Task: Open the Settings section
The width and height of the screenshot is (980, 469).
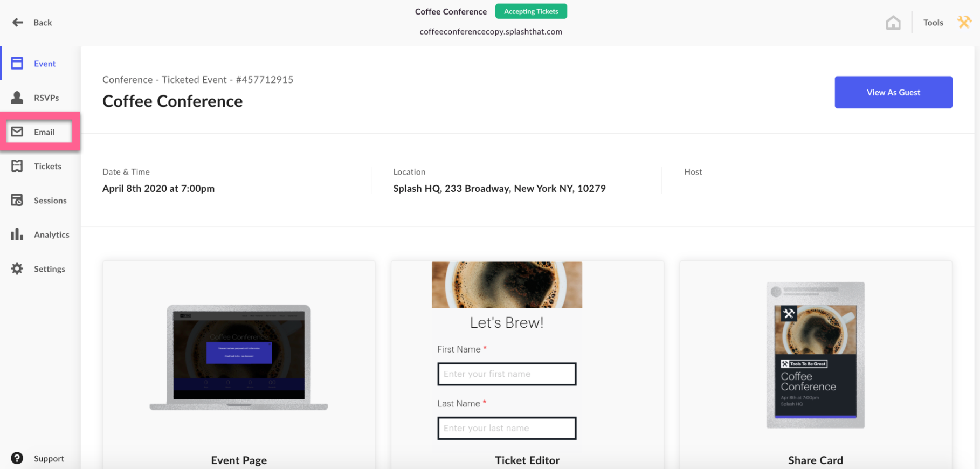Action: [49, 269]
